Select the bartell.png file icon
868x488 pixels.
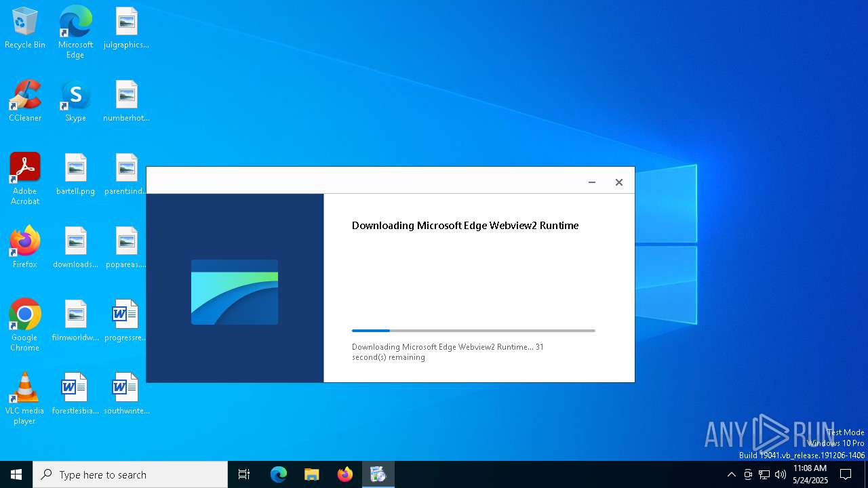(75, 174)
